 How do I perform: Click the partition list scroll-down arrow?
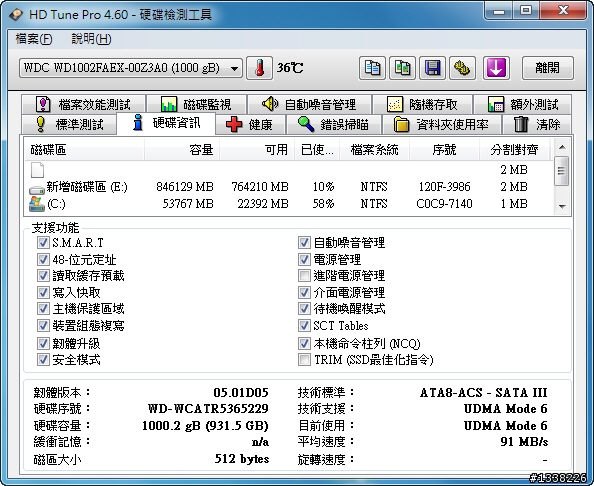[562, 206]
